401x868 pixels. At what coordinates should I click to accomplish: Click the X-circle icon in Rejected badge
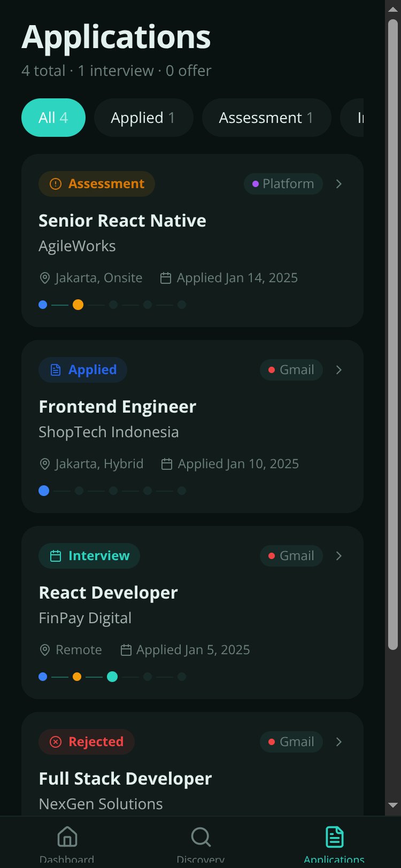point(56,742)
